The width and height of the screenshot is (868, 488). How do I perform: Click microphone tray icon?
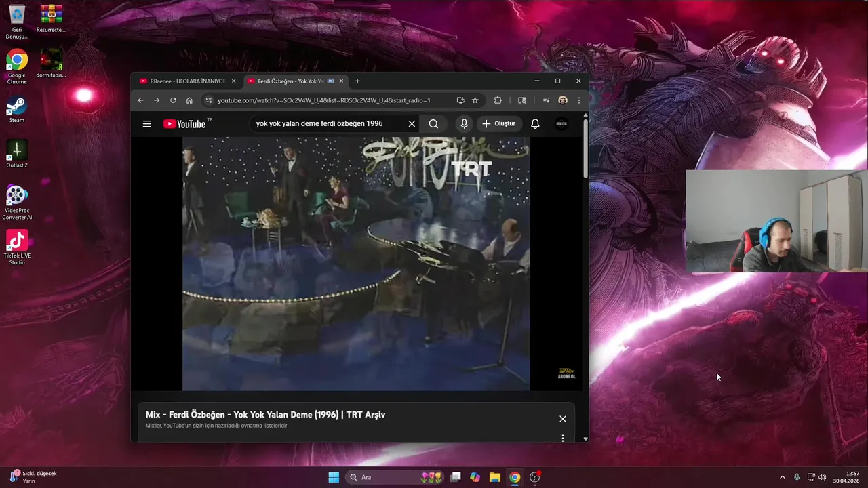pos(797,477)
